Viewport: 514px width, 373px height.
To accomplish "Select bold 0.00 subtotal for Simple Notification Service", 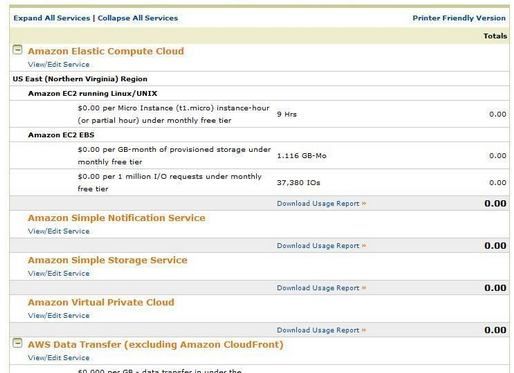I will click(495, 246).
